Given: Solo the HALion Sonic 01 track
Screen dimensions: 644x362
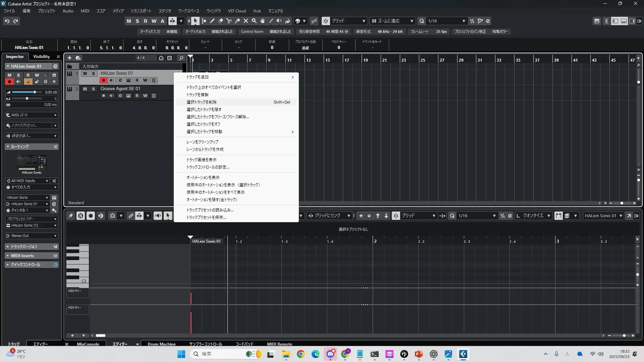Looking at the screenshot, I should [x=93, y=73].
